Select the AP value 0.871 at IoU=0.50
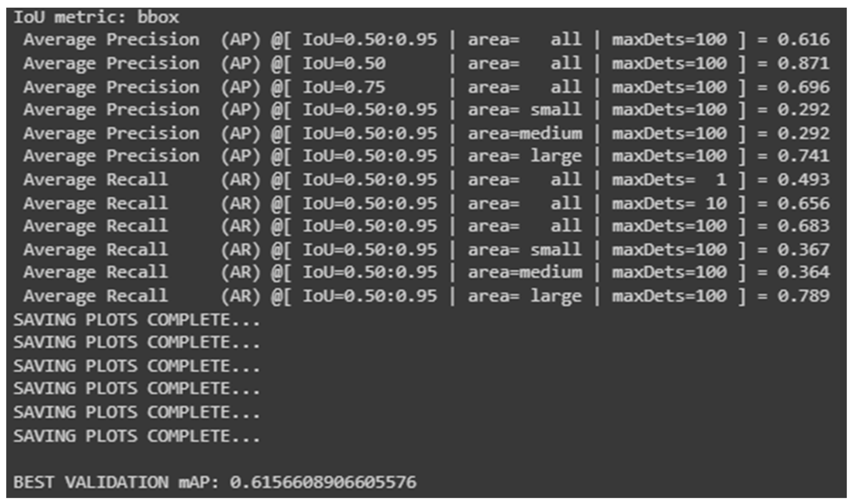 point(803,63)
